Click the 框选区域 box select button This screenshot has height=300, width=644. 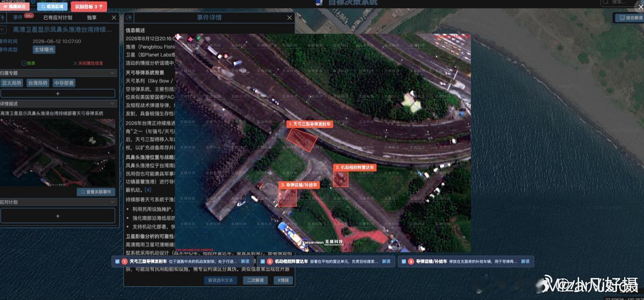52,7
